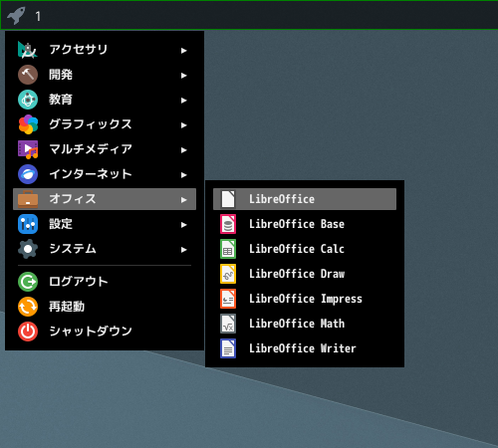
Task: Open the アクセサリ menu entry
Action: (105, 50)
